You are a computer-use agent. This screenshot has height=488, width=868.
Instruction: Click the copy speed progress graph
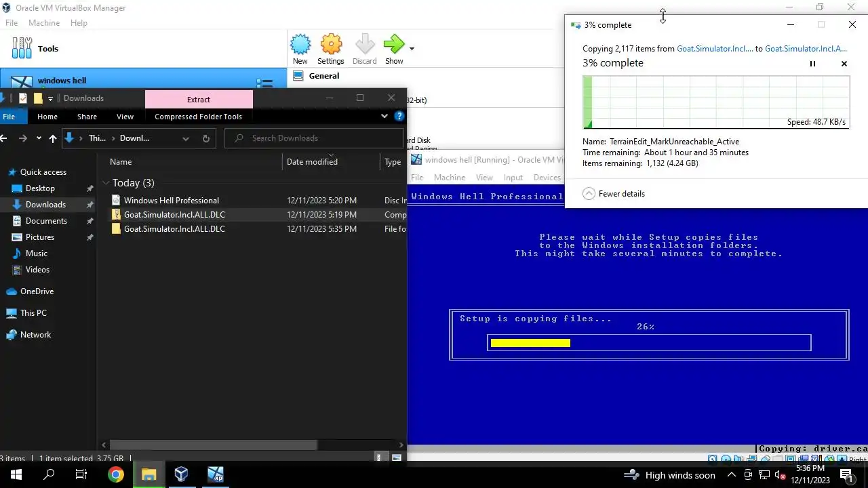point(716,102)
